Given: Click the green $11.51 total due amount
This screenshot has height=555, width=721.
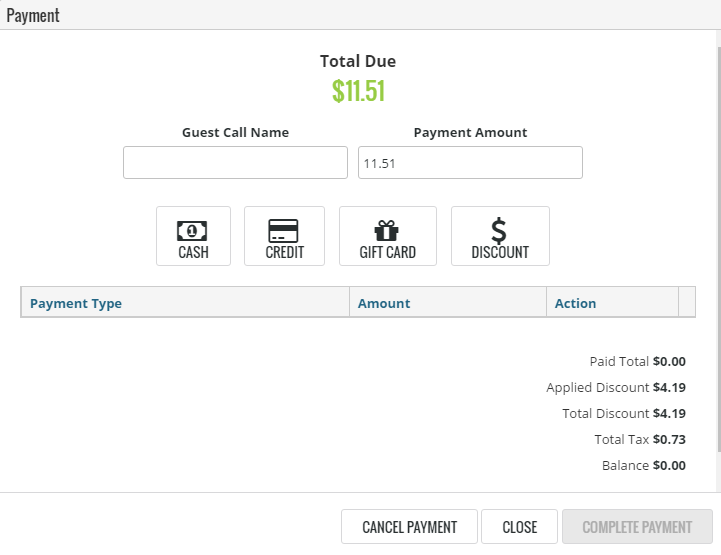Looking at the screenshot, I should pos(358,91).
